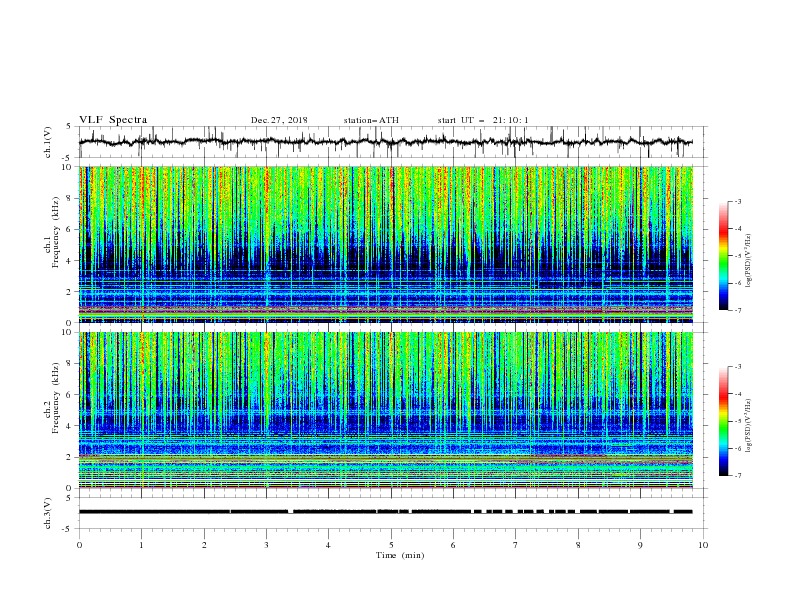Click the ch.3(V) axis label

click(x=48, y=513)
